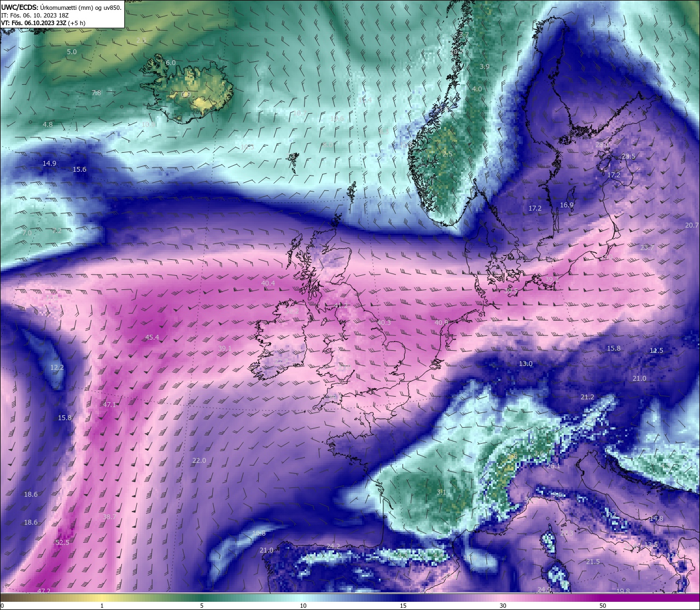
Task: Click the 4.0 value over Norway
Action: click(x=477, y=89)
